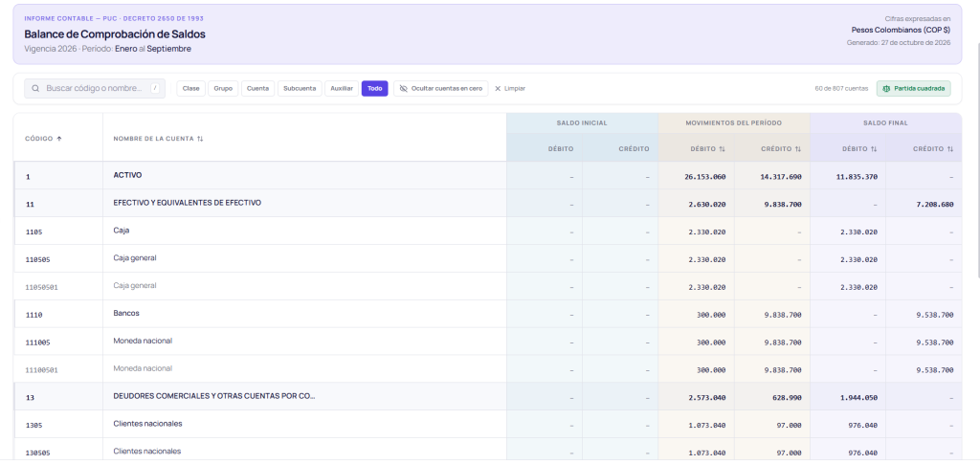
Task: Click the balance scale icon in Partida cuadrada
Action: tap(886, 89)
